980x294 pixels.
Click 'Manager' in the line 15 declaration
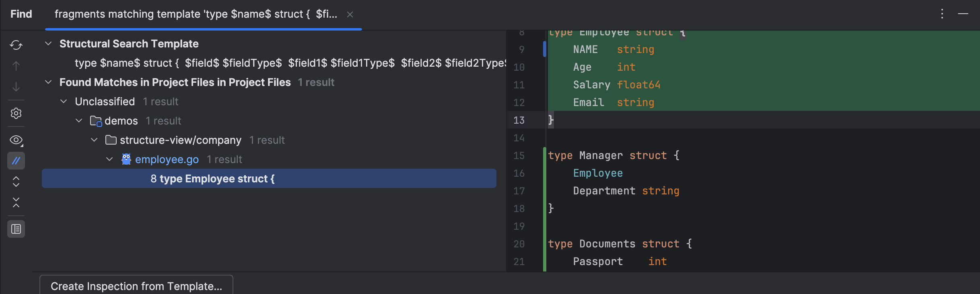601,155
